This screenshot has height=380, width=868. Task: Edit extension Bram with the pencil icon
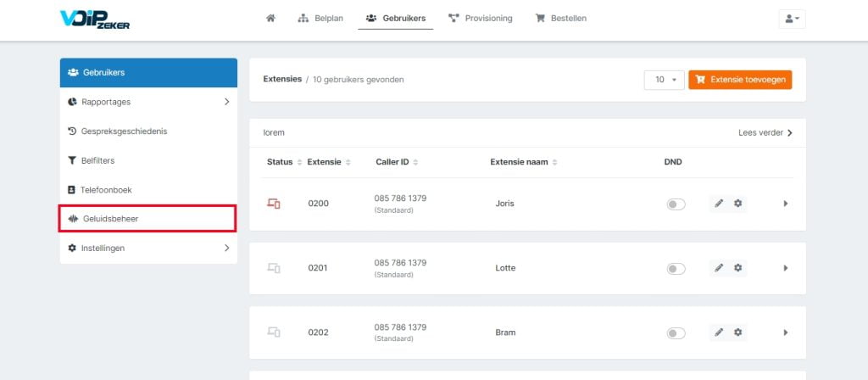pyautogui.click(x=719, y=332)
